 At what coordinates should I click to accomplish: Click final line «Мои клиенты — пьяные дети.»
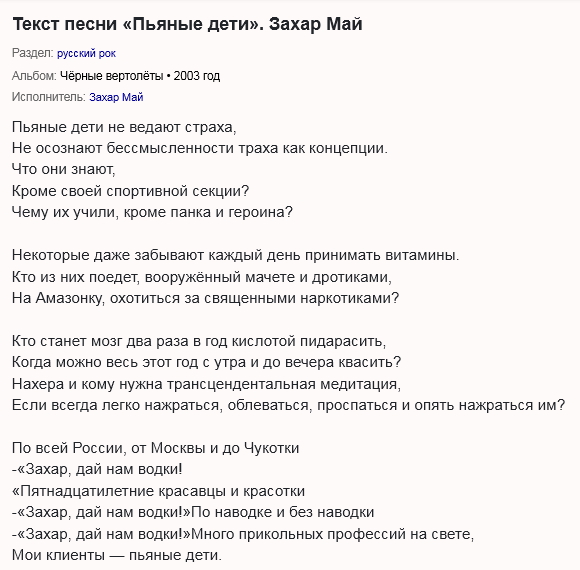click(117, 555)
